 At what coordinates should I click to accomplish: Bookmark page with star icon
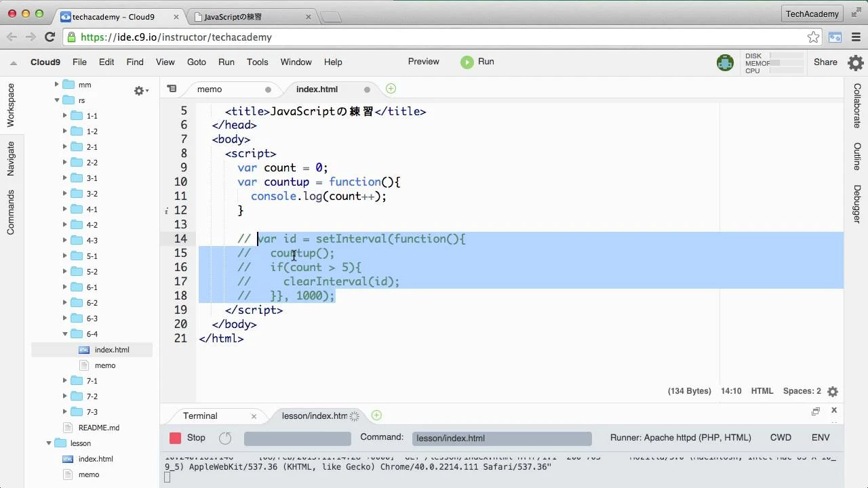[x=813, y=37]
